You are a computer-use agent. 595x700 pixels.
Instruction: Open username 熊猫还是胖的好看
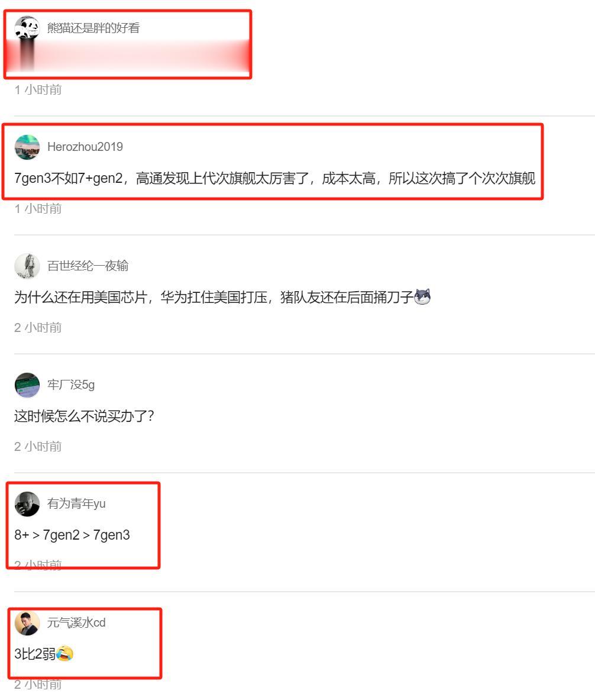tap(93, 28)
